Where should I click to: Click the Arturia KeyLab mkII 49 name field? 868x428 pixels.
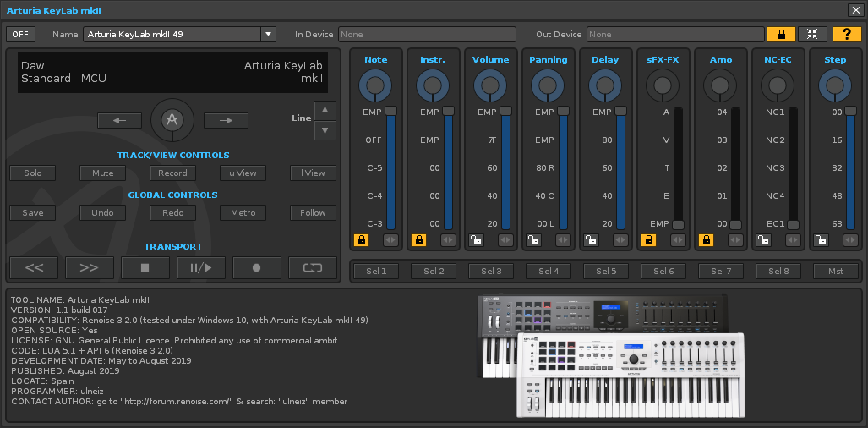click(x=172, y=35)
